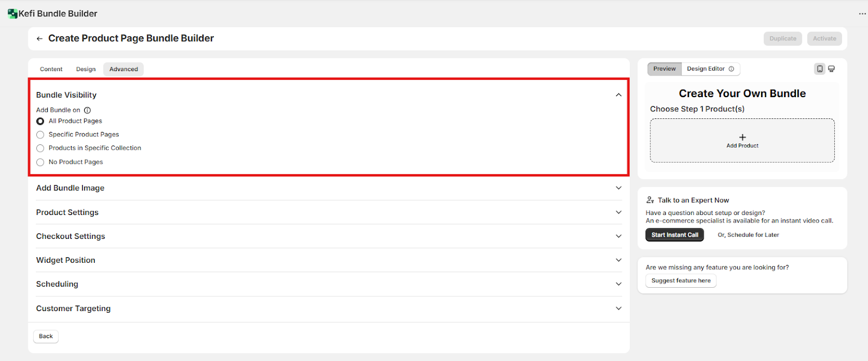
Task: Expand the Add Bundle Image section
Action: [x=618, y=188]
